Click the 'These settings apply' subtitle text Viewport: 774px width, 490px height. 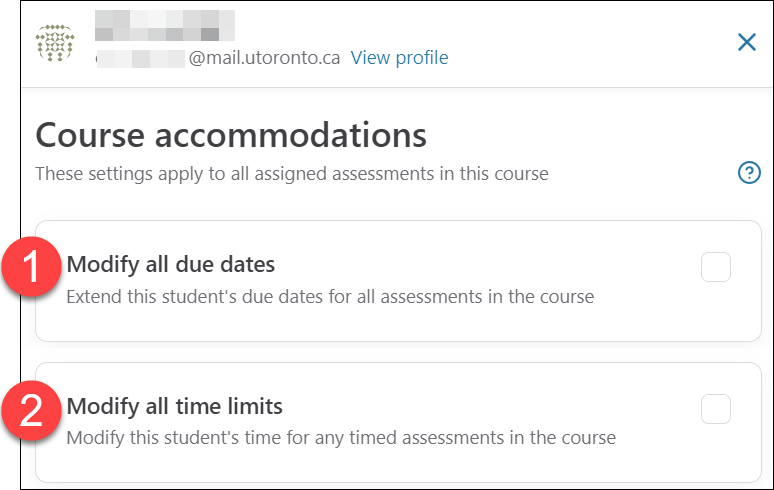point(292,174)
